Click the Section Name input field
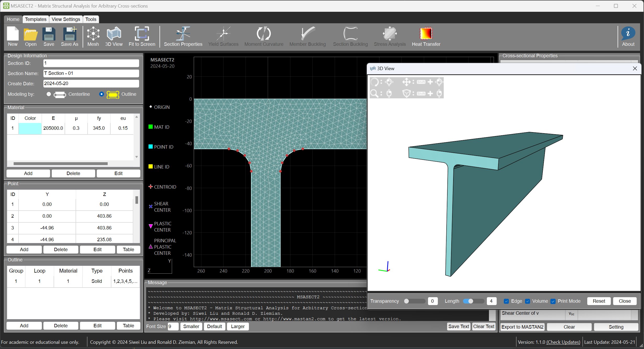 [91, 74]
